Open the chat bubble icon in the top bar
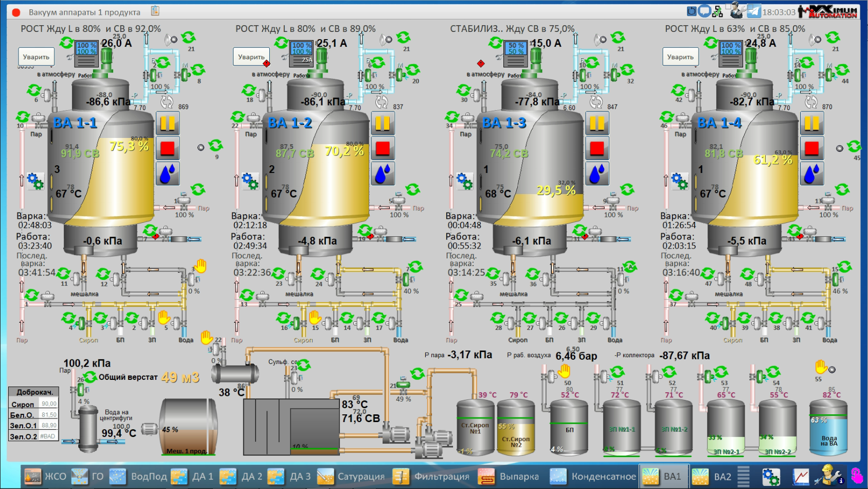This screenshot has height=489, width=868. 704,11
